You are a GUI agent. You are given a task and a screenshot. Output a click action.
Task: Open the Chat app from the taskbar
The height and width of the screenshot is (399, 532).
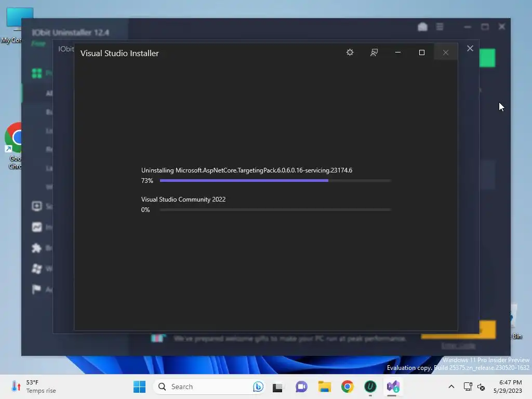(301, 387)
